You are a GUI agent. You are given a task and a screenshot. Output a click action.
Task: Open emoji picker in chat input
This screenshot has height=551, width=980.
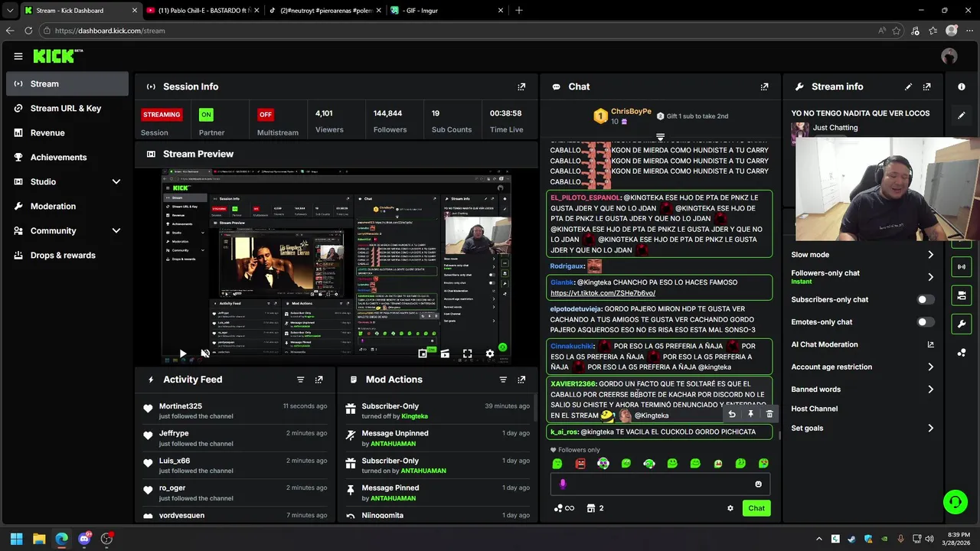coord(758,484)
